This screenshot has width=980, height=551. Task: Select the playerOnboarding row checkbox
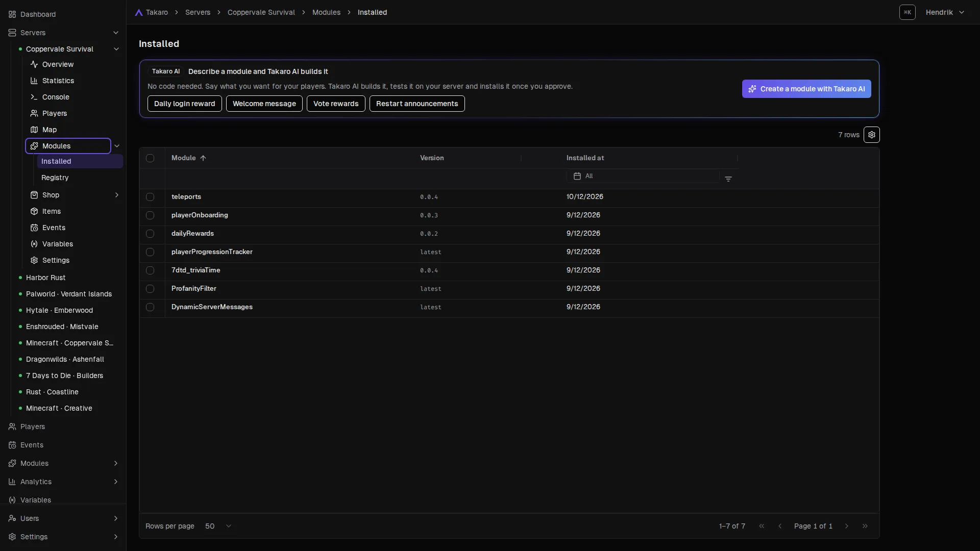tap(150, 215)
